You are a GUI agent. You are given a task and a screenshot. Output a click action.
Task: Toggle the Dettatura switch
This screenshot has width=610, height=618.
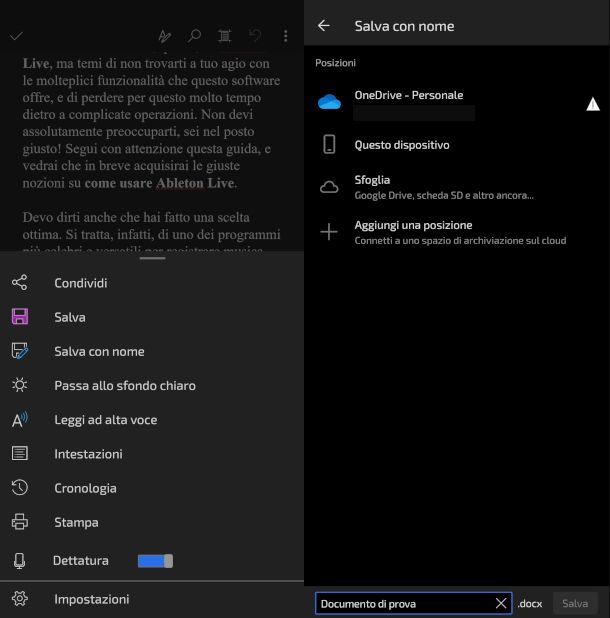pos(155,561)
